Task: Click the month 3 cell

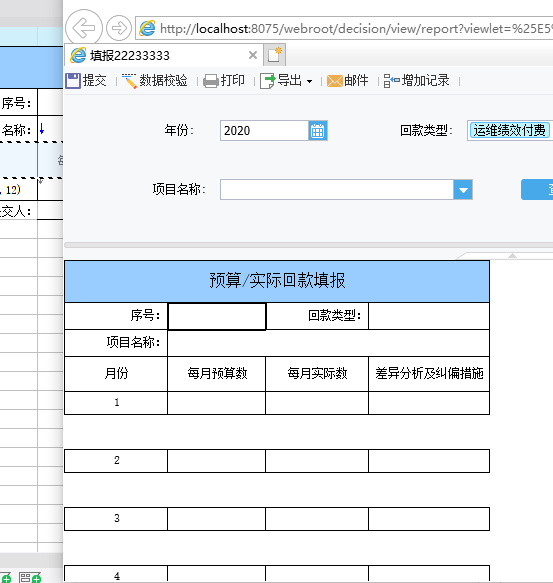Action: click(x=116, y=519)
